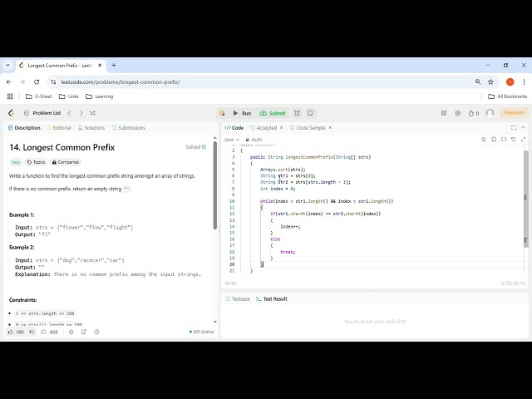
Task: Switch to the Test Result tab
Action: (272, 299)
